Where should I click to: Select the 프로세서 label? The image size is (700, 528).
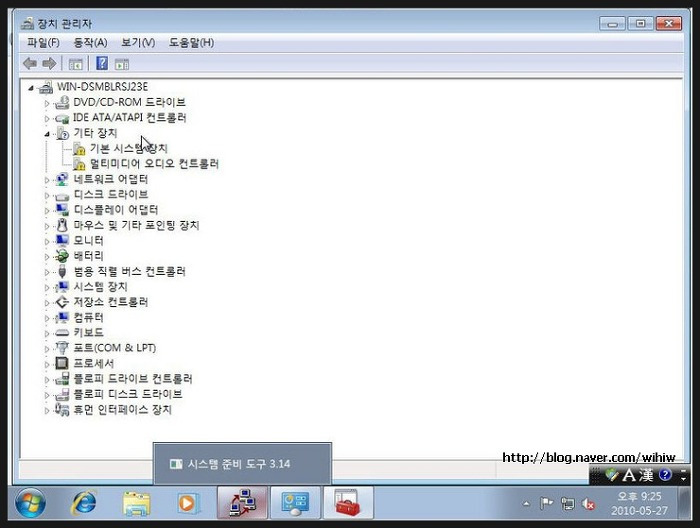tap(94, 363)
